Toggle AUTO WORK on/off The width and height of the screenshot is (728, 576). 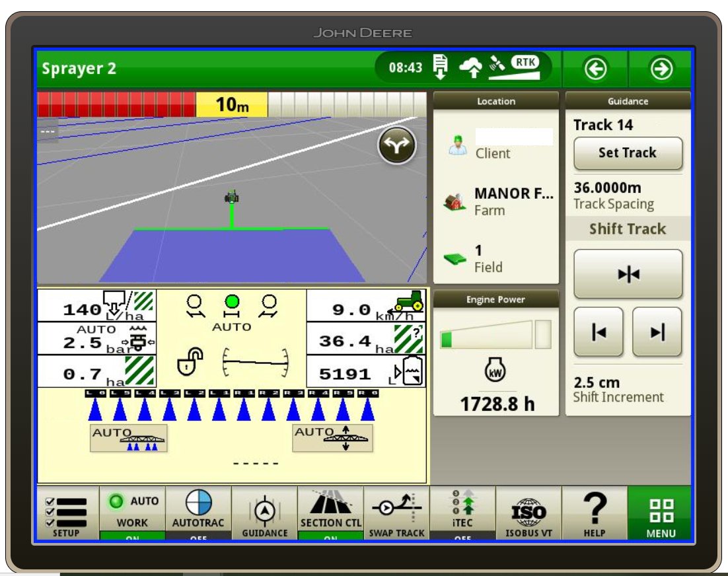(132, 513)
